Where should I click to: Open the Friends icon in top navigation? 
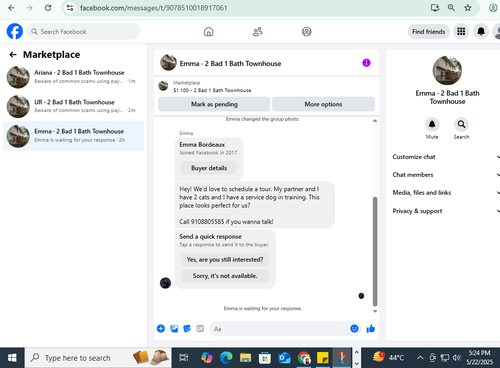click(258, 32)
